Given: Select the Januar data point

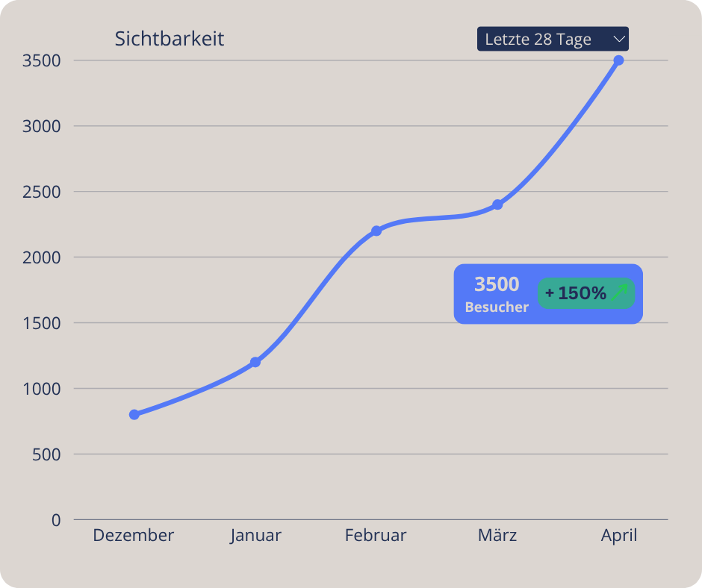Looking at the screenshot, I should click(255, 362).
